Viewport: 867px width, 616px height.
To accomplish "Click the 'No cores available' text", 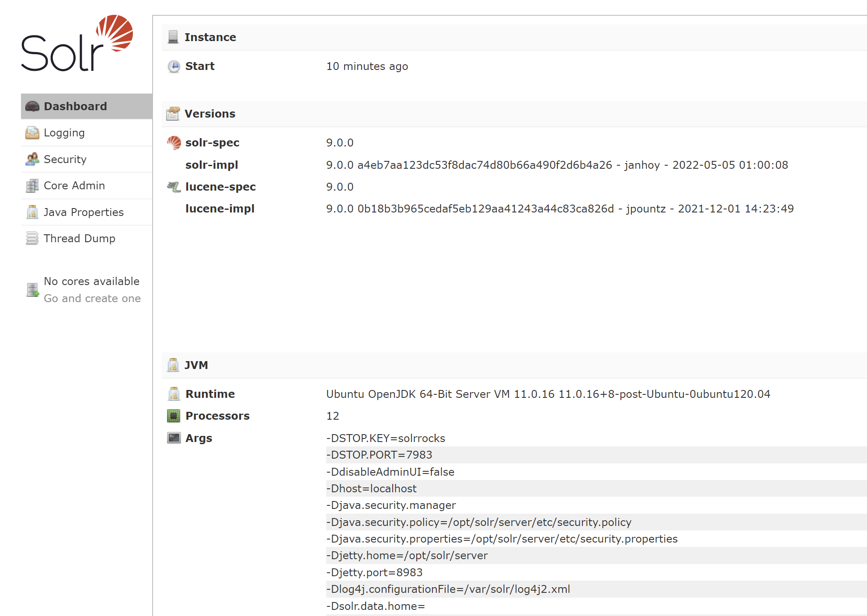I will coord(92,282).
